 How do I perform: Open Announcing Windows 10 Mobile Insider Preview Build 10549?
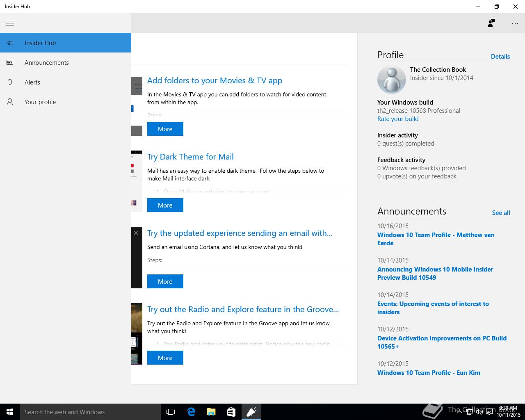[435, 274]
